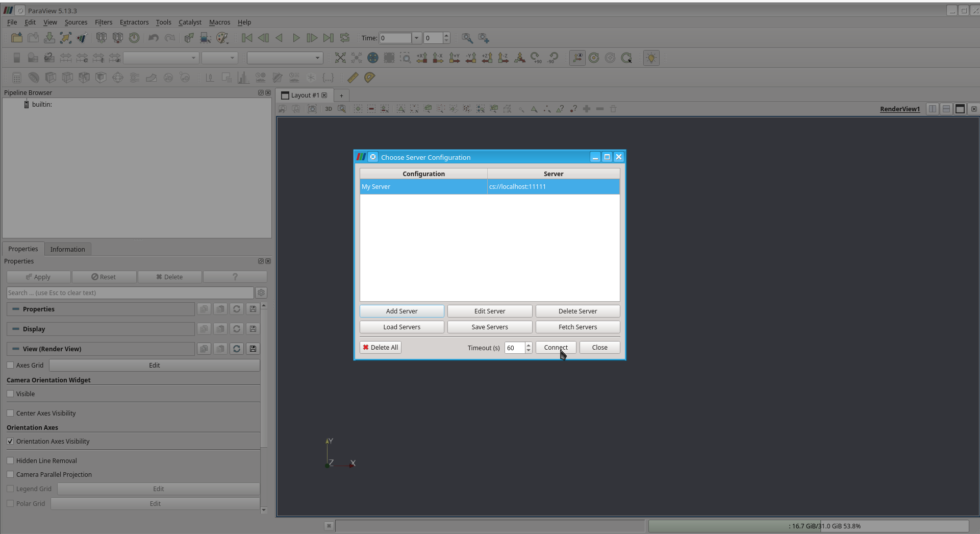Jump to last frame icon
The width and height of the screenshot is (980, 534).
point(329,38)
